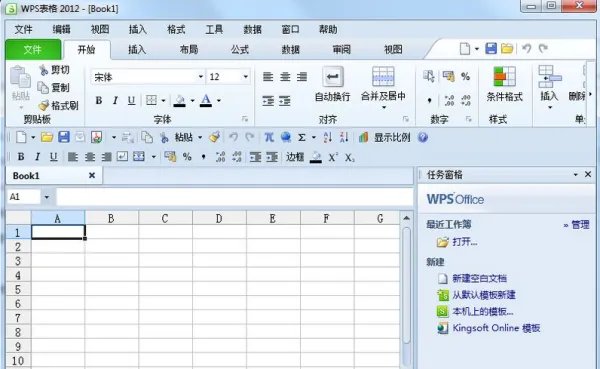
Task: Click the A1 name box field
Action: click(x=24, y=197)
